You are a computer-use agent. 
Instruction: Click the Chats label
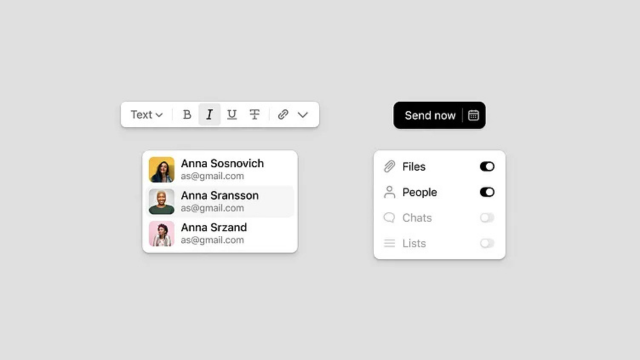click(417, 218)
